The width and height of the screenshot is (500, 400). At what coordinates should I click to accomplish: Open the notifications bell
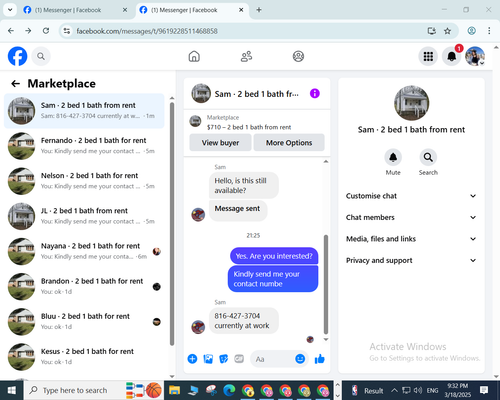tap(452, 56)
